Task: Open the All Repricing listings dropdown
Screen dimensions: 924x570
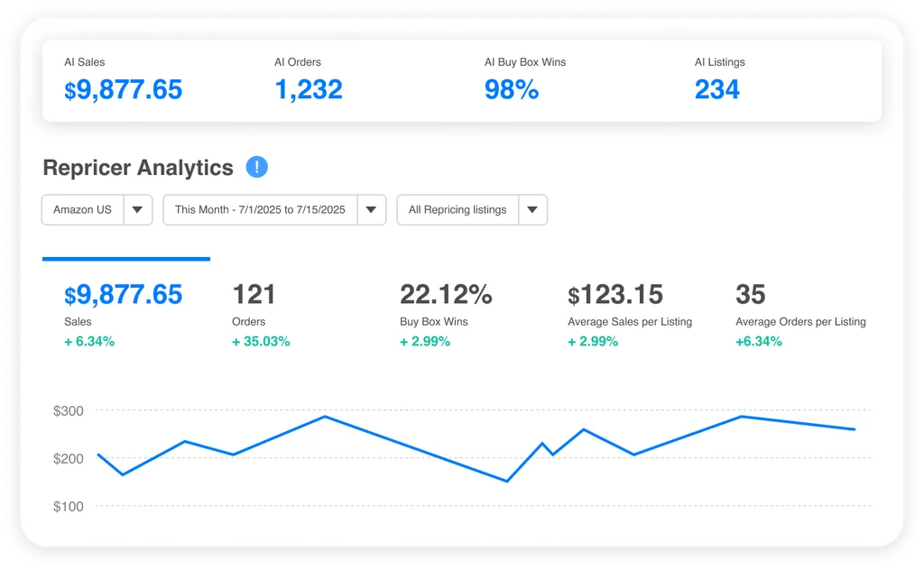Action: click(x=472, y=209)
